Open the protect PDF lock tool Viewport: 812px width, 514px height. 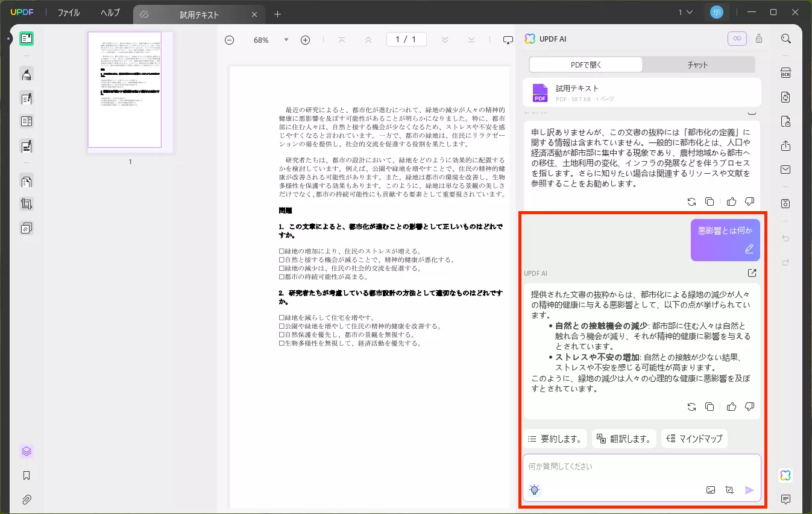coord(785,121)
